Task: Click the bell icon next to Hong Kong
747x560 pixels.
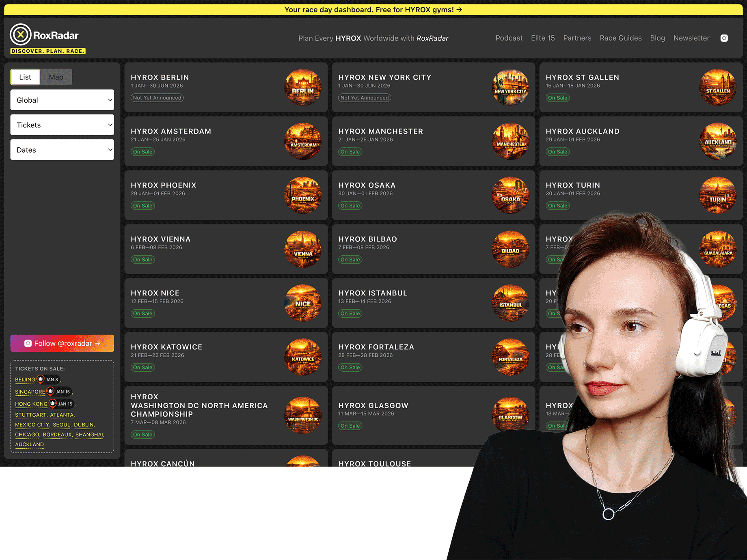Action: coord(53,403)
